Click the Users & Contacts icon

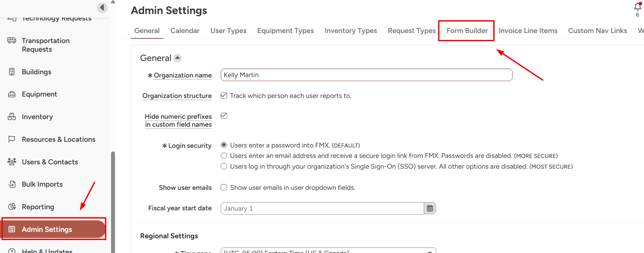12,162
